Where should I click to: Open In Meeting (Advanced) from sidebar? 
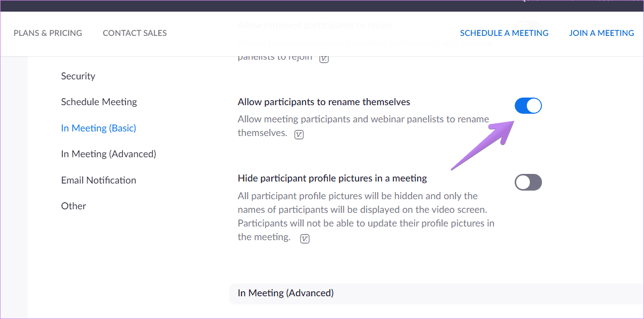[109, 154]
